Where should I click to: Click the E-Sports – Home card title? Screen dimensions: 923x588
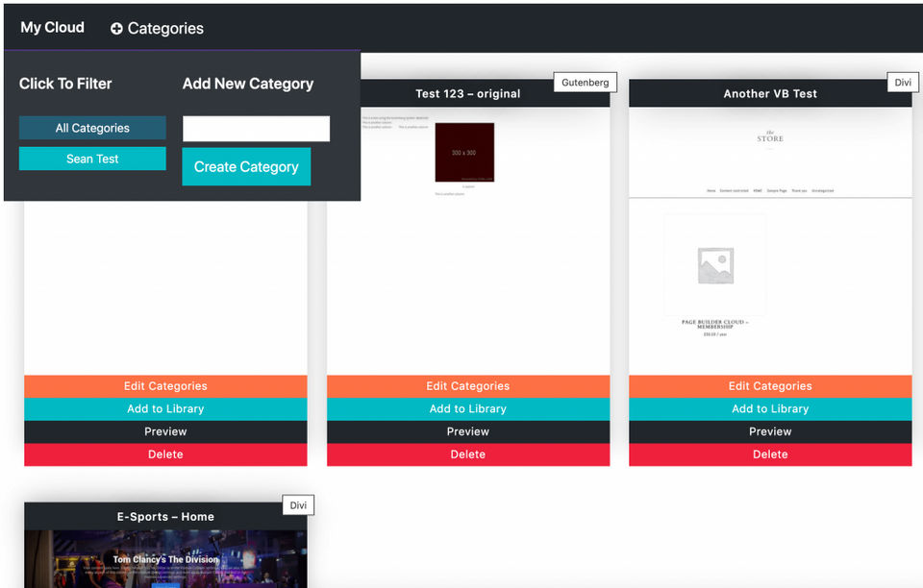(165, 517)
